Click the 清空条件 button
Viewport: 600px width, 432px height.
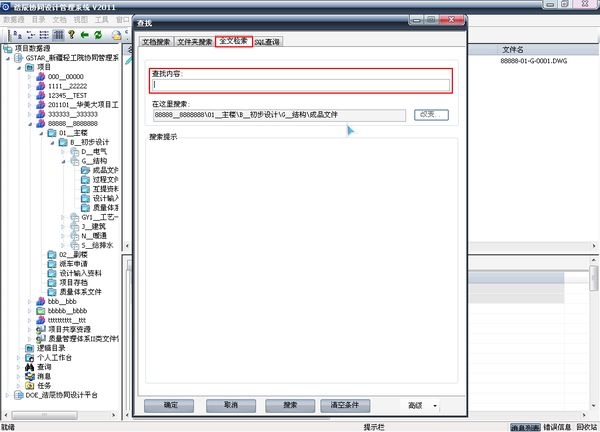tap(349, 405)
